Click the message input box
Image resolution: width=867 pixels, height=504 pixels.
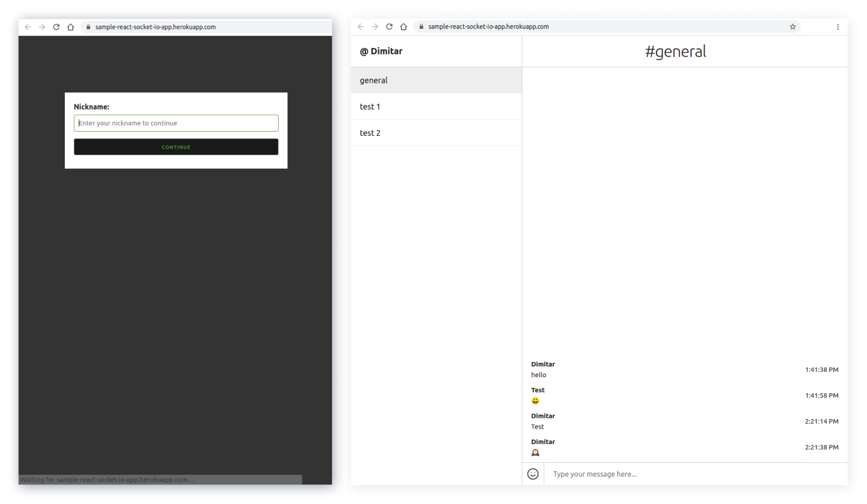[695, 474]
